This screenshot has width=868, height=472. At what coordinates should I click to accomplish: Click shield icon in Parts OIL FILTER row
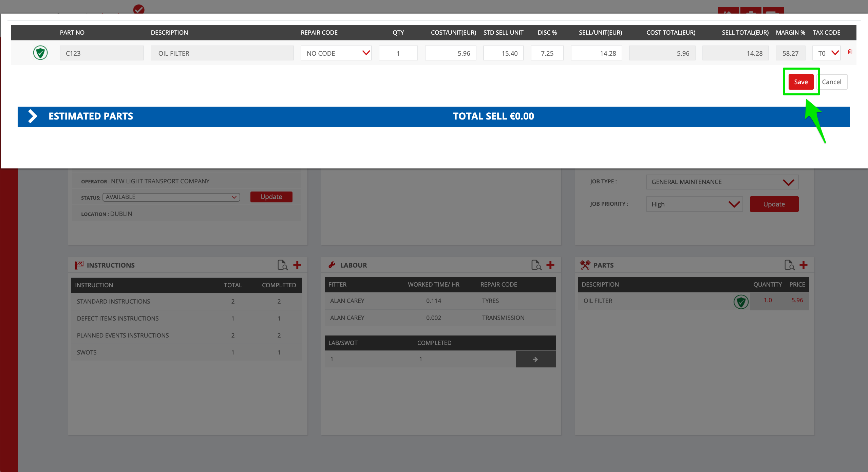click(741, 302)
